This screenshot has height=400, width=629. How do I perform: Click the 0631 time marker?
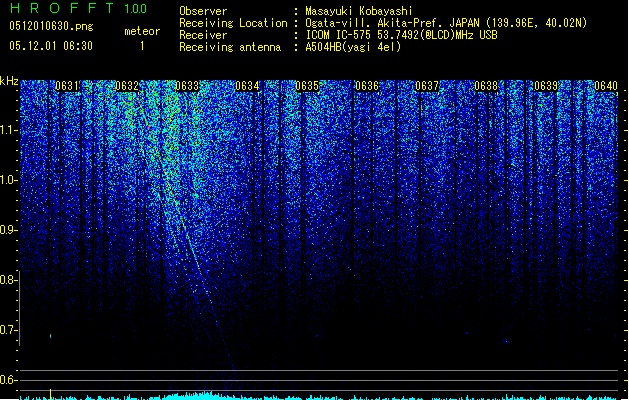67,86
